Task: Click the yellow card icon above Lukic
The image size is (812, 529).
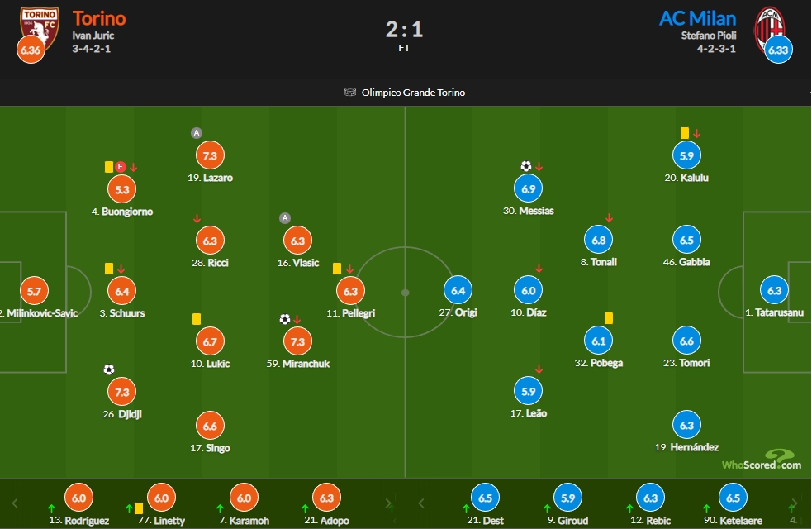Action: pyautogui.click(x=197, y=319)
